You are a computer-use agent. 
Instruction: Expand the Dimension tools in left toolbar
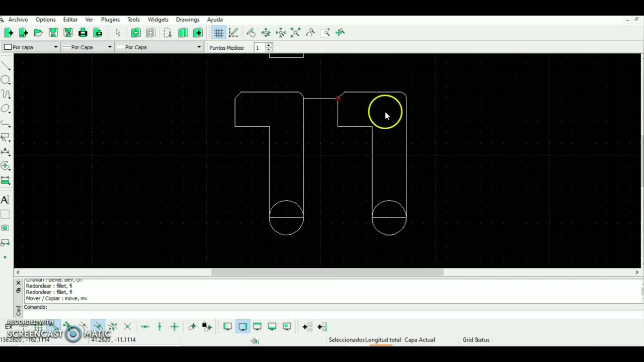click(x=6, y=151)
